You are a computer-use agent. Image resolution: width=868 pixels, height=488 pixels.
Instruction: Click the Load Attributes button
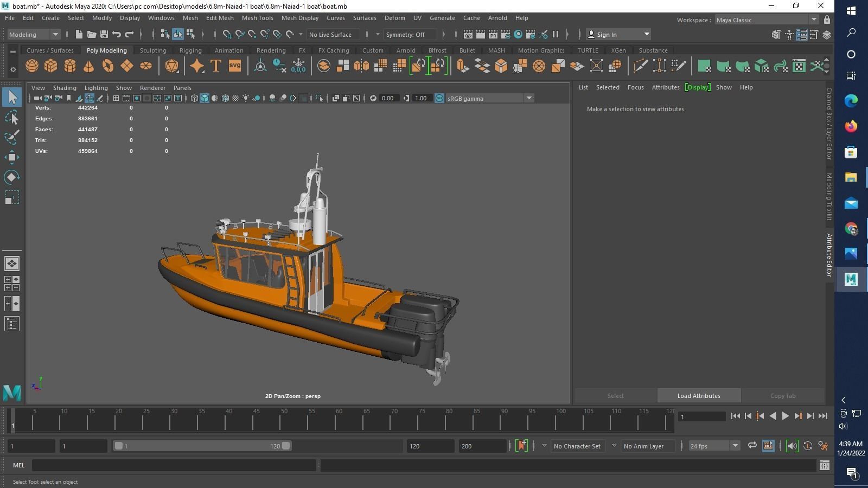(x=699, y=396)
